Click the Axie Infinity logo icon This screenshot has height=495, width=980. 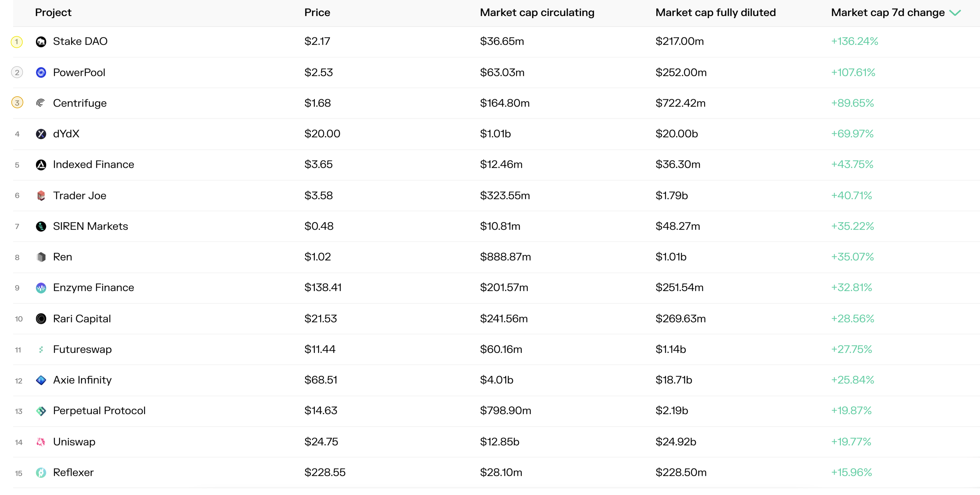tap(41, 380)
